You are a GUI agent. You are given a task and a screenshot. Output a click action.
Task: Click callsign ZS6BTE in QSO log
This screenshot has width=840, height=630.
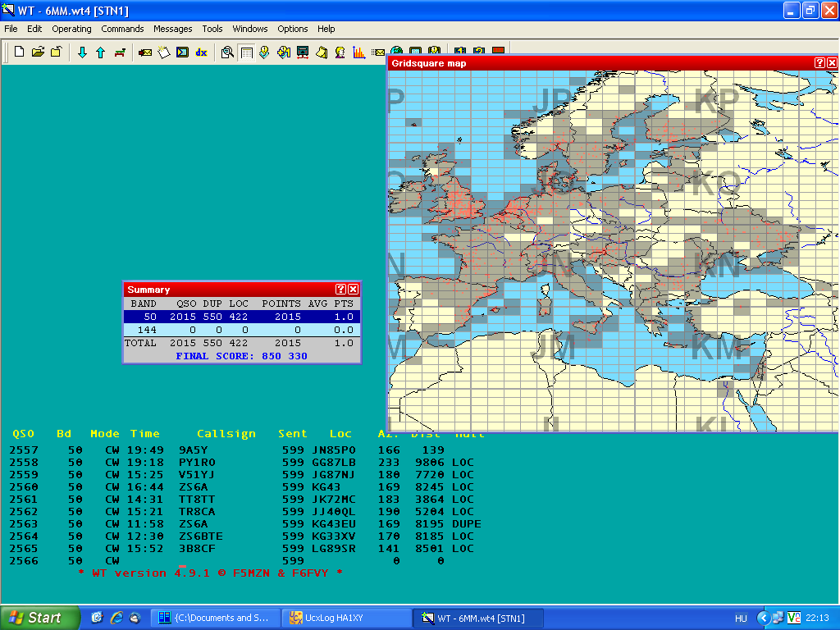[200, 536]
